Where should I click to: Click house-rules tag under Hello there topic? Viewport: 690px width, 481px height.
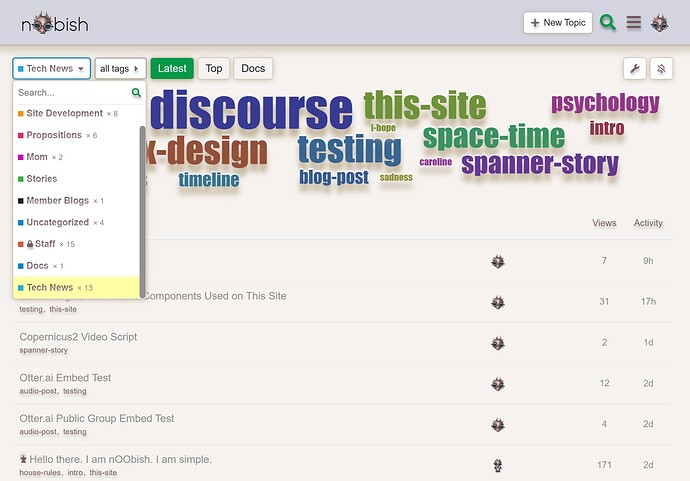[x=40, y=472]
